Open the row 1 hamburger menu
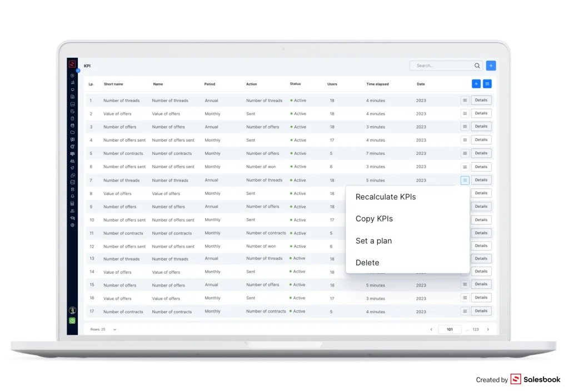The height and width of the screenshot is (392, 569). click(x=465, y=100)
